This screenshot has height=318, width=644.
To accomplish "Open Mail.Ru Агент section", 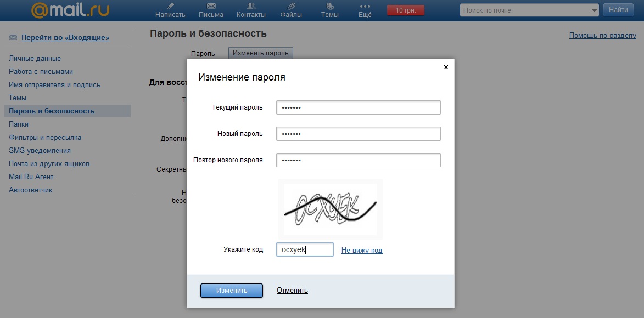I will [x=31, y=177].
